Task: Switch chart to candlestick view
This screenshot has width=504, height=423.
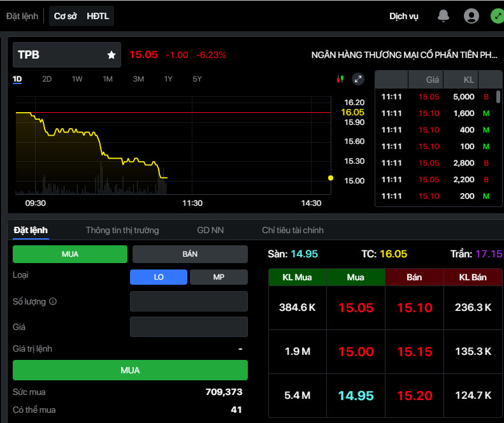Action: [x=340, y=79]
